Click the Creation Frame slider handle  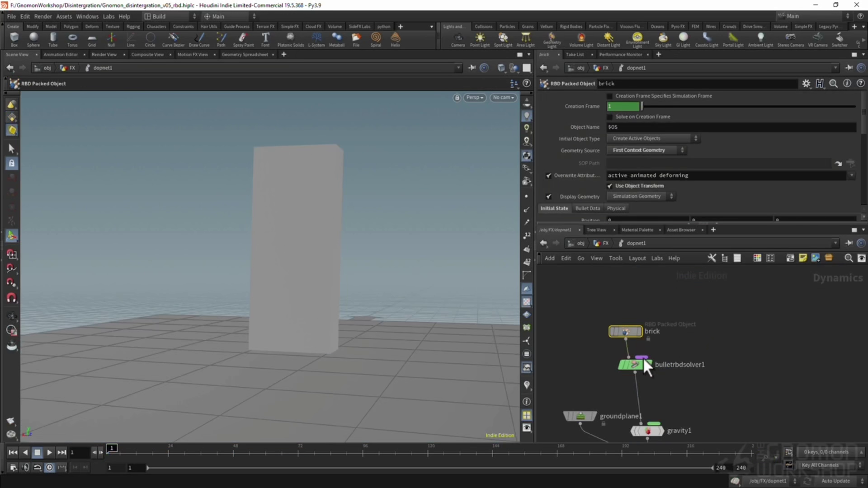point(642,106)
